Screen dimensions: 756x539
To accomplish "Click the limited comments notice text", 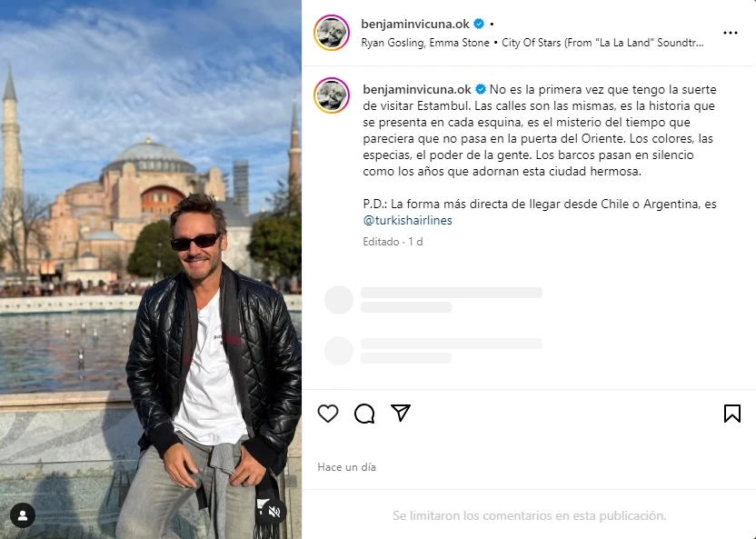I will [x=530, y=515].
